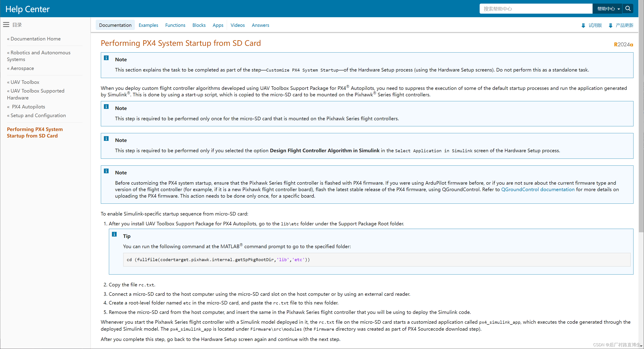This screenshot has height=349, width=644.
Task: Click info icon in first Note box
Action: click(106, 58)
